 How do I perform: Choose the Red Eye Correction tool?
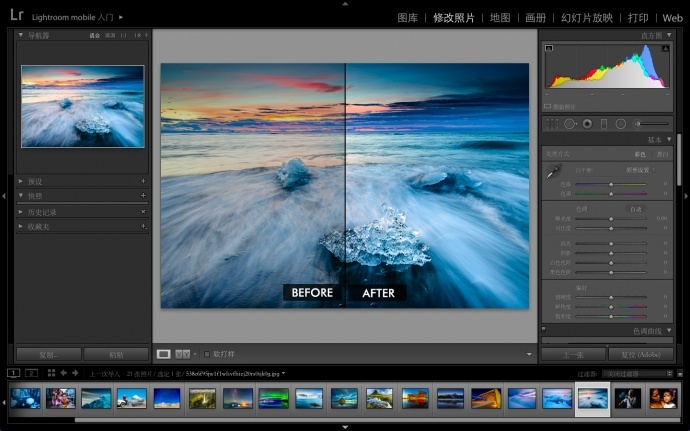click(587, 123)
